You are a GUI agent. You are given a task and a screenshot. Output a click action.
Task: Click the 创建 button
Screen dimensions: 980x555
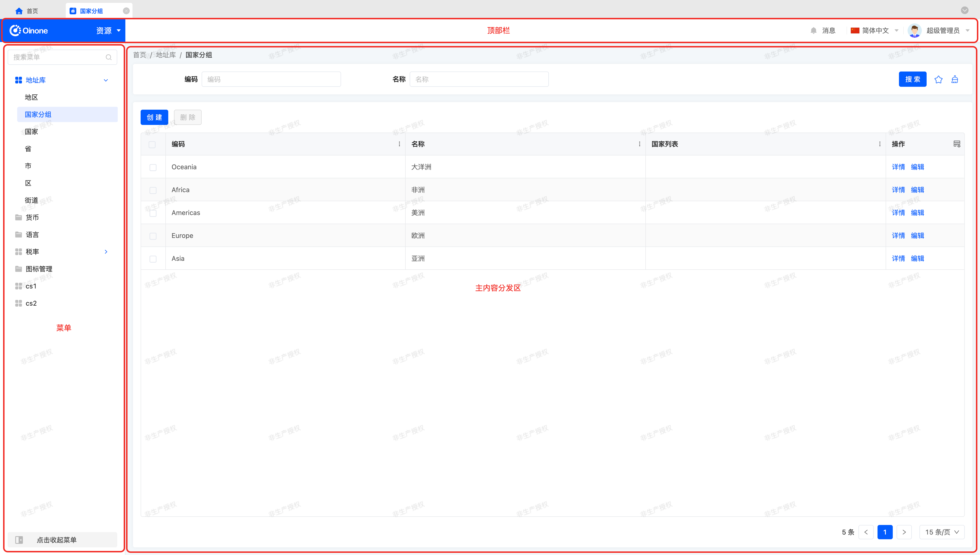click(x=154, y=117)
